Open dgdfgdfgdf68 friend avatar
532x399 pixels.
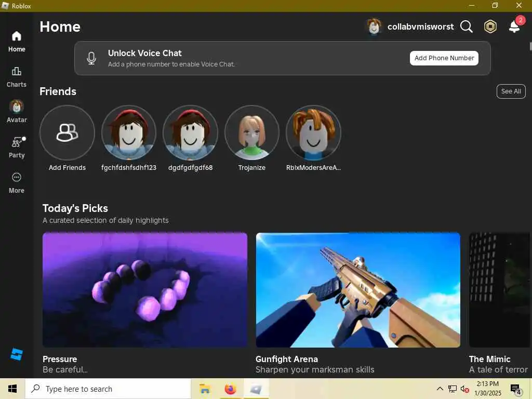[x=190, y=132]
